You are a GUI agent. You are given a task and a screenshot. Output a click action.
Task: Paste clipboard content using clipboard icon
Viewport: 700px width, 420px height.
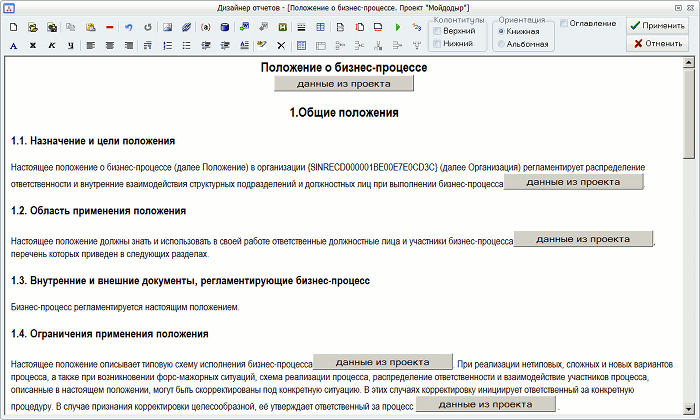[91, 27]
